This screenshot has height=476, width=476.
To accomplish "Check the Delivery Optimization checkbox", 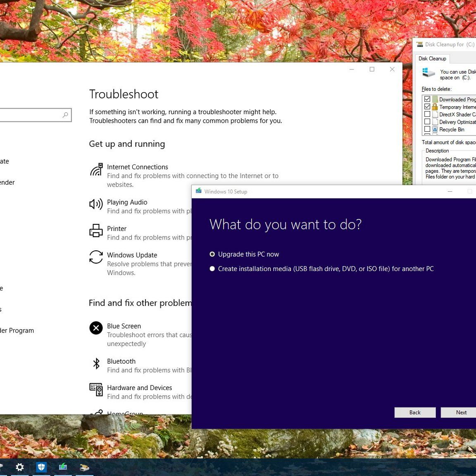I will (427, 122).
